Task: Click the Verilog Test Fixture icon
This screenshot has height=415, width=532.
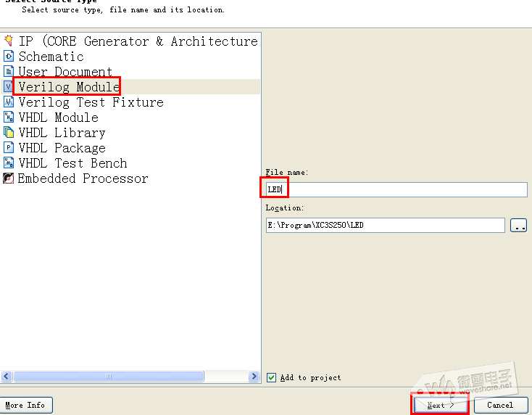Action: click(x=9, y=102)
